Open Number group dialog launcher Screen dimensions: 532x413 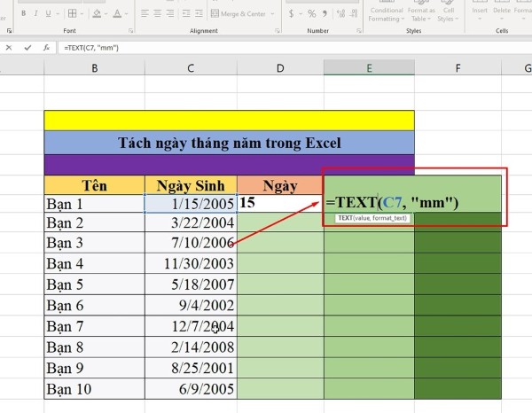359,31
